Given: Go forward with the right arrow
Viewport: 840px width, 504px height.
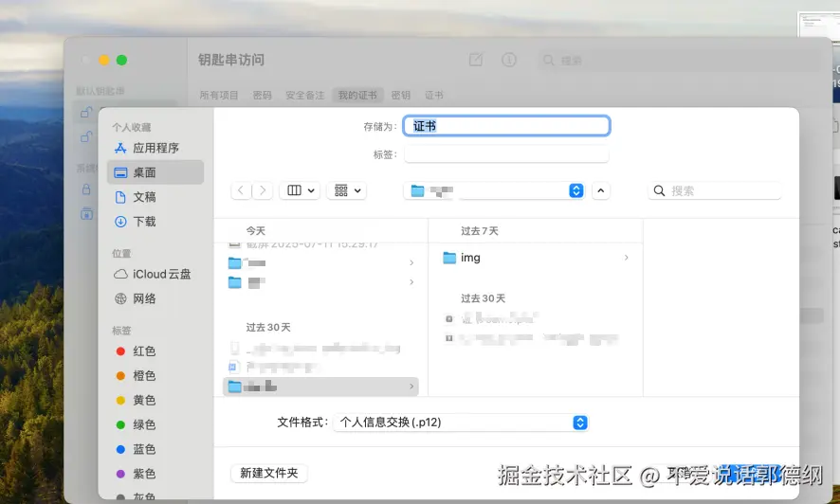Looking at the screenshot, I should [x=263, y=190].
